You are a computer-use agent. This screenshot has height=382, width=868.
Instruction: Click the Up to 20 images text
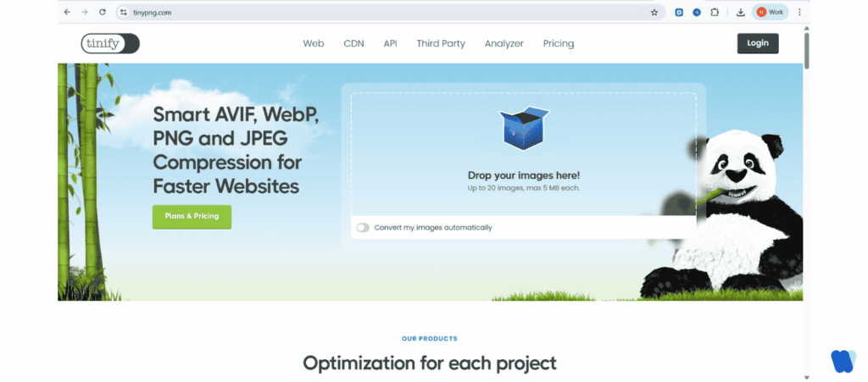pyautogui.click(x=524, y=188)
